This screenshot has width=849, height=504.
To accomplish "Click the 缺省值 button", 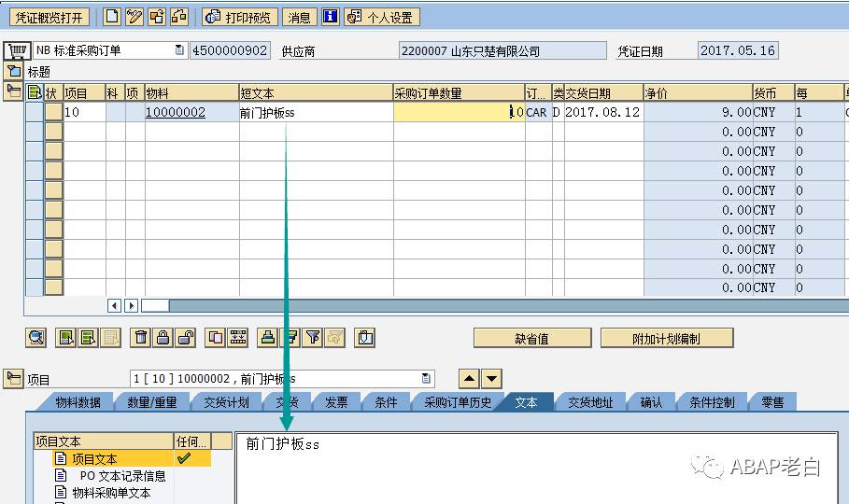I will tap(532, 339).
